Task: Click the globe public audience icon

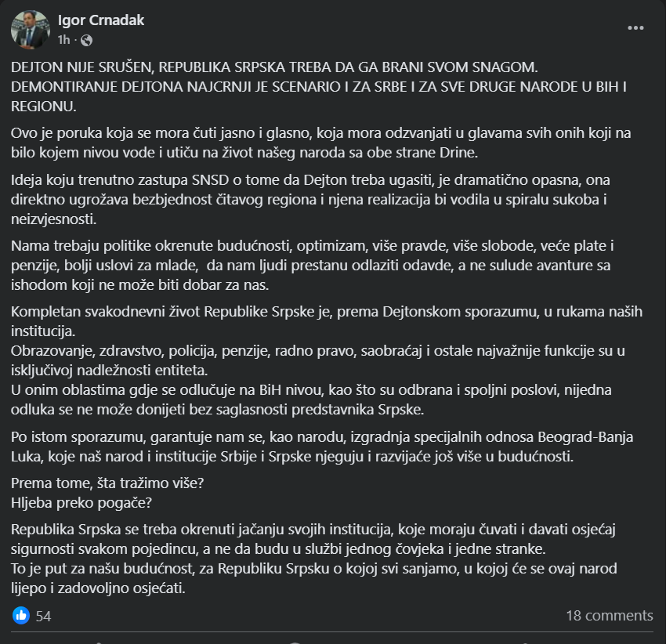Action: tap(86, 39)
